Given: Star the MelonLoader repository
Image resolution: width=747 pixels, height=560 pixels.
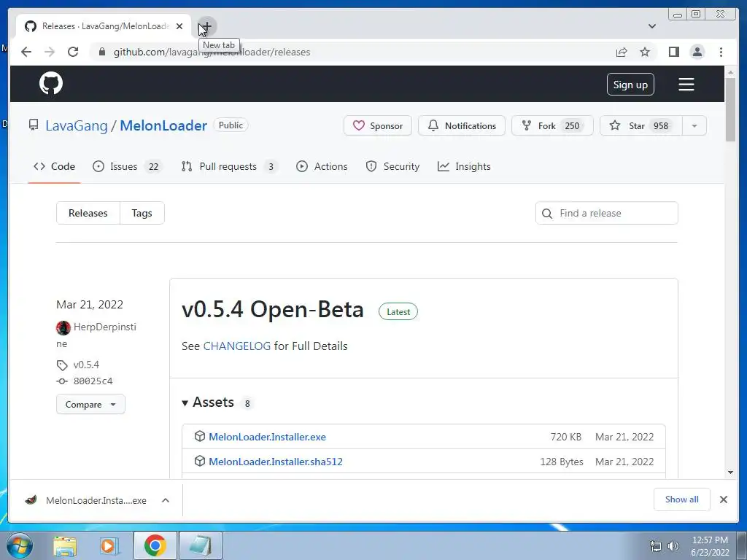Looking at the screenshot, I should pyautogui.click(x=640, y=125).
